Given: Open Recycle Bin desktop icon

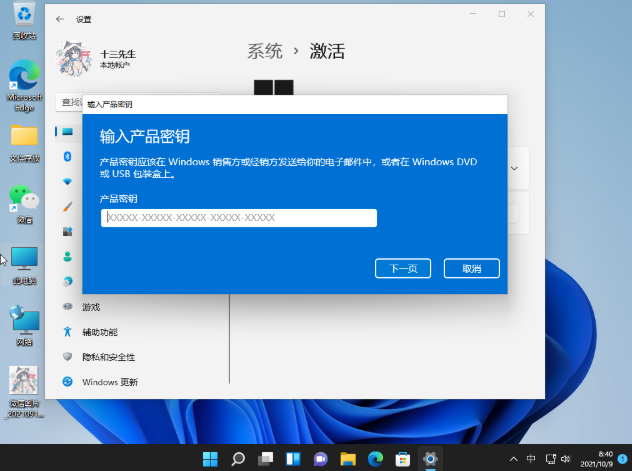Looking at the screenshot, I should click(24, 20).
